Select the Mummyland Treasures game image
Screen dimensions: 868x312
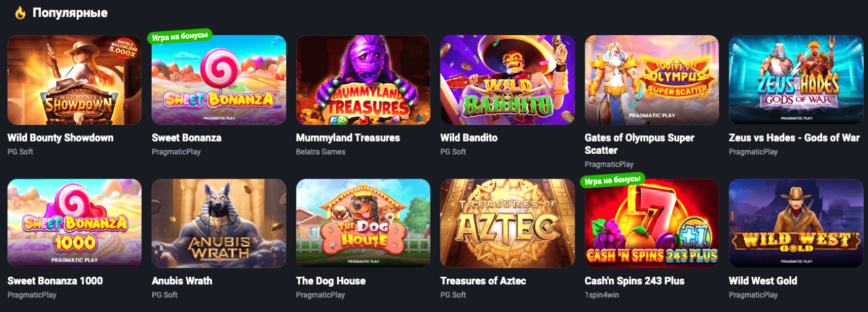363,80
